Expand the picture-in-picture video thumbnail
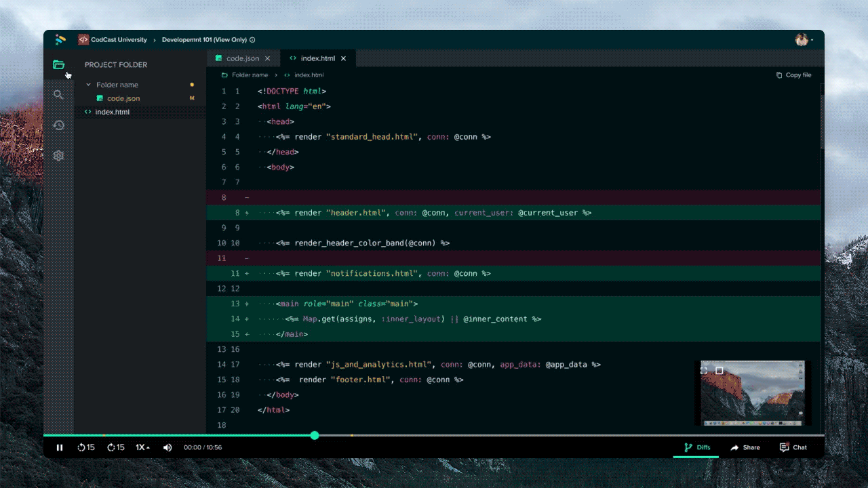 click(703, 369)
